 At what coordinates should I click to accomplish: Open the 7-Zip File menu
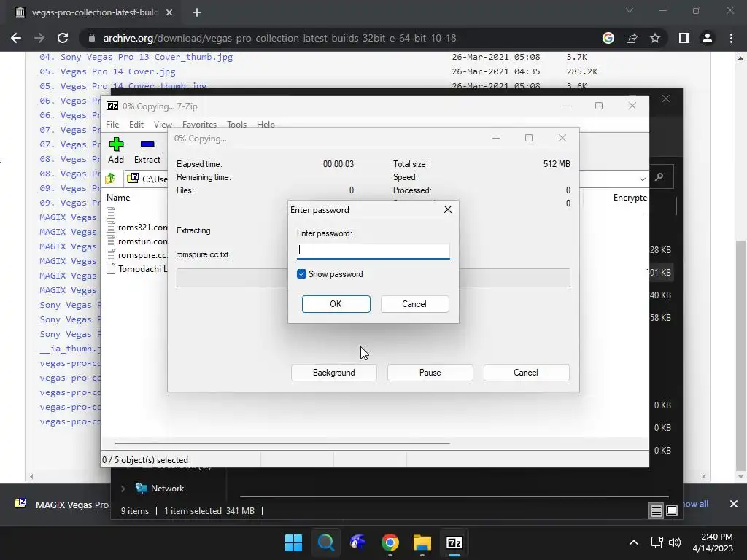pos(112,124)
